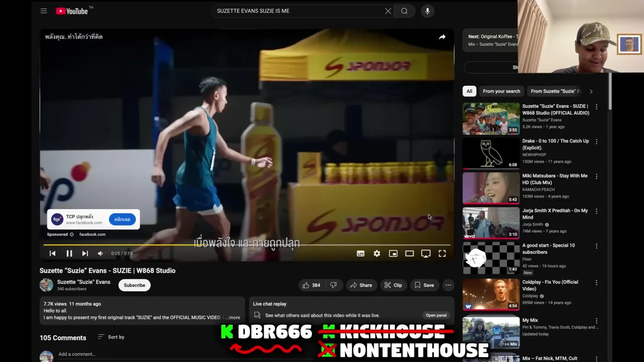Save the video to a playlist

[424, 285]
